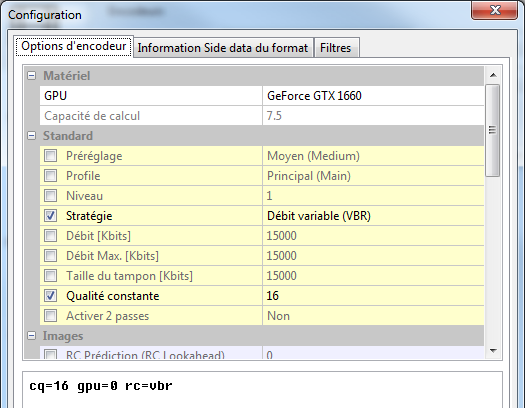Open Stratégie value Débit variable (VBR)
525x408 pixels.
373,216
